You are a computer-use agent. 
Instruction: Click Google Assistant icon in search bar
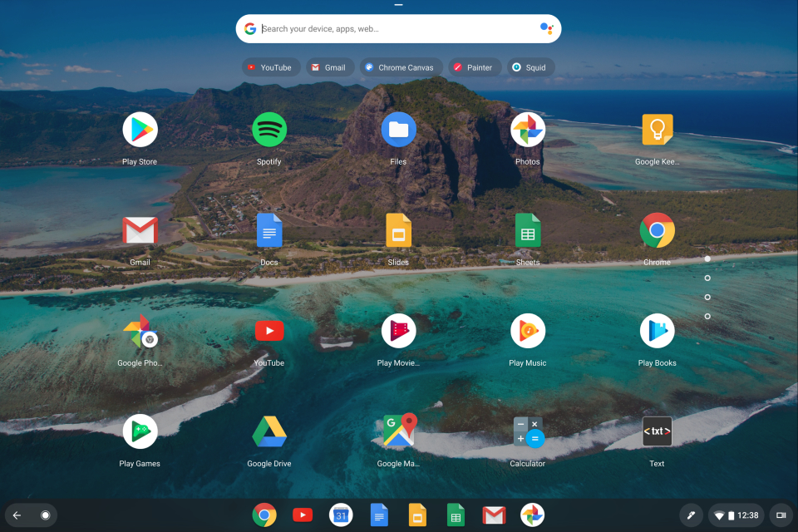click(x=546, y=28)
